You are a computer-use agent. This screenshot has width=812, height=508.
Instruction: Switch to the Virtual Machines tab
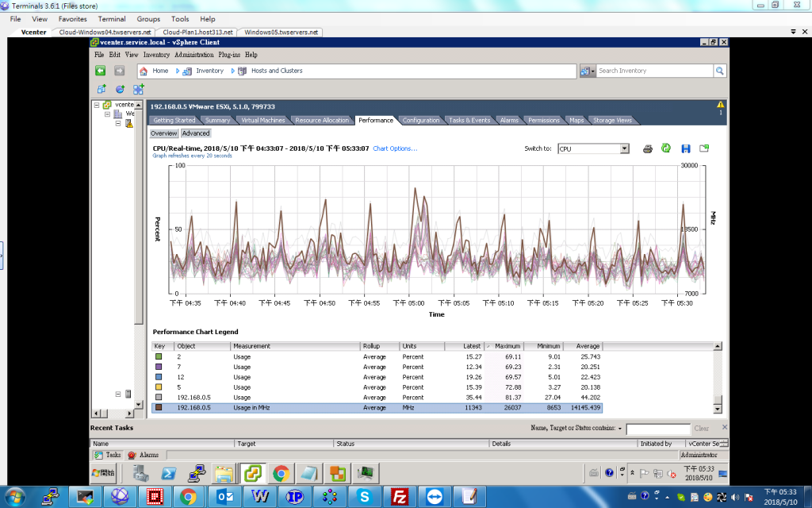pos(263,121)
